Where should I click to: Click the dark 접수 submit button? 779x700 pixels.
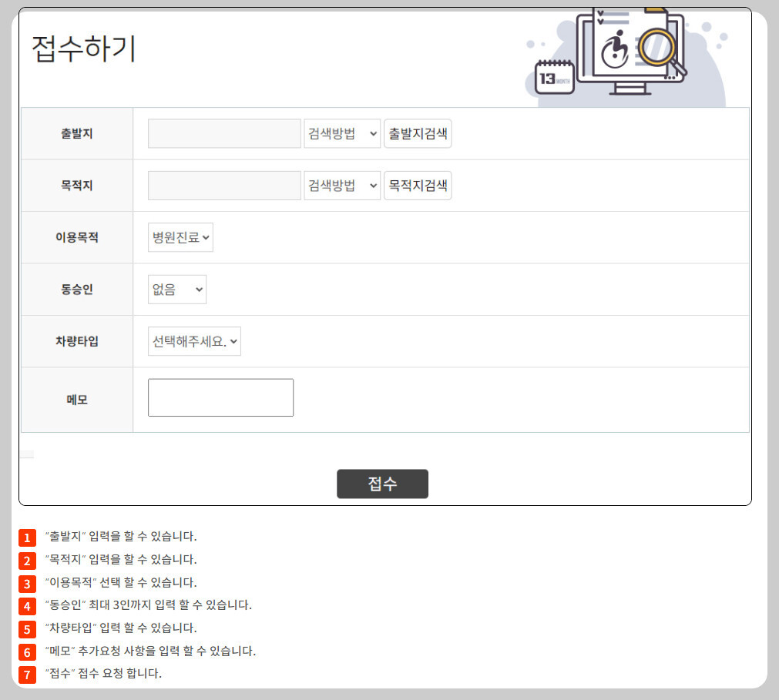click(x=382, y=484)
